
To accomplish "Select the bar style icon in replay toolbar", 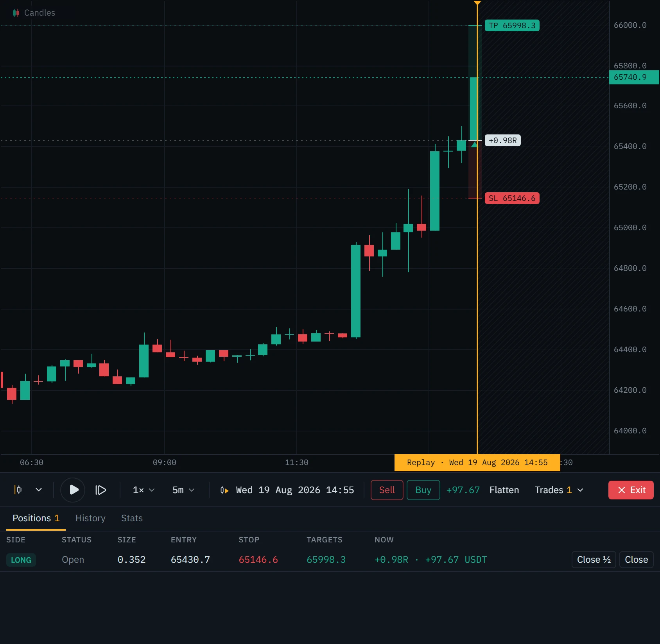I will [18, 490].
